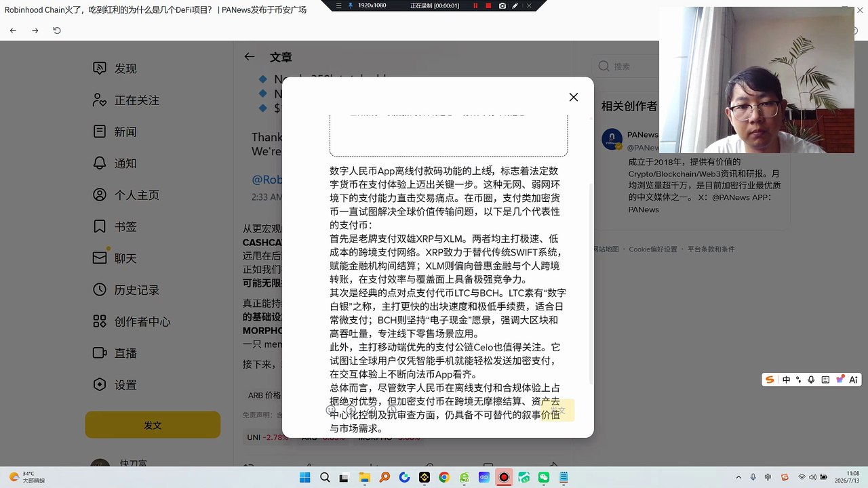
Task: Open the IME soft keyboard icon
Action: (825, 380)
